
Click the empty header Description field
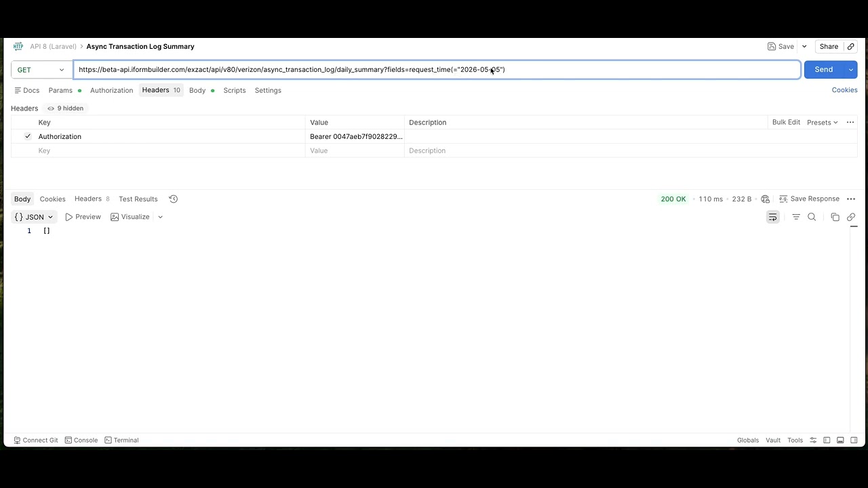tap(631, 151)
